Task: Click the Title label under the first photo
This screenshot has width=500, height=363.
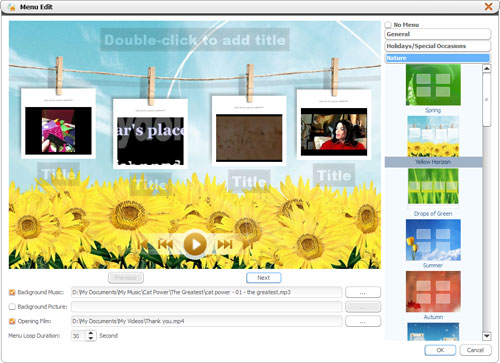Action: (58, 174)
